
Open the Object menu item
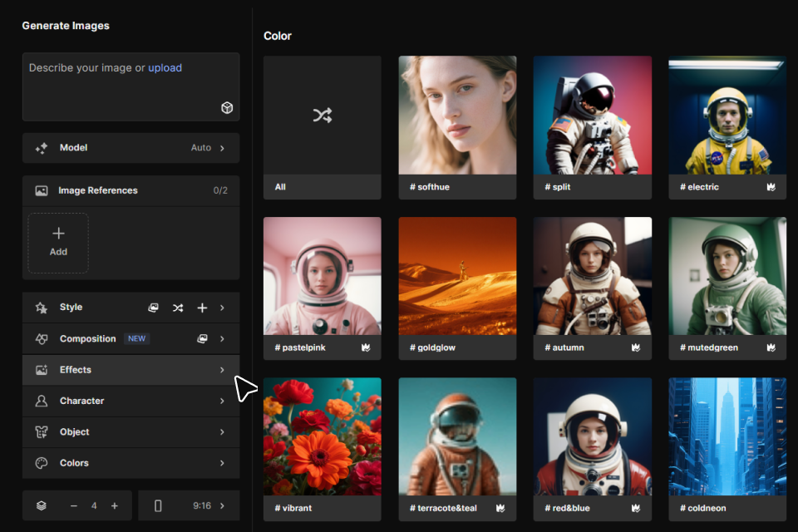tap(131, 432)
